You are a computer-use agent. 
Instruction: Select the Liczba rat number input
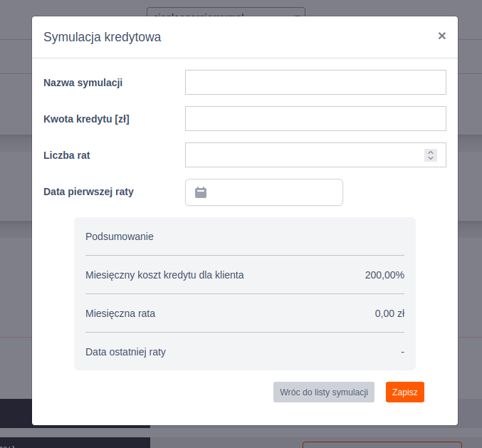click(303, 155)
